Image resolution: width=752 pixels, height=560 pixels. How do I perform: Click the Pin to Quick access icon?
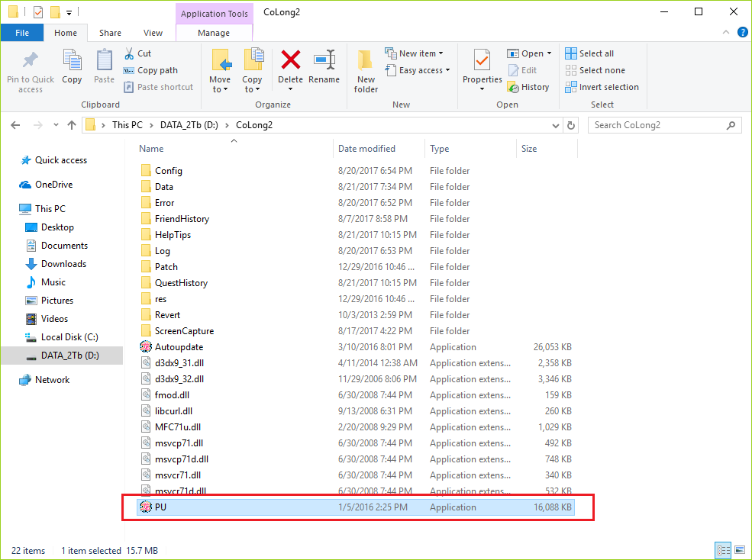(31, 60)
